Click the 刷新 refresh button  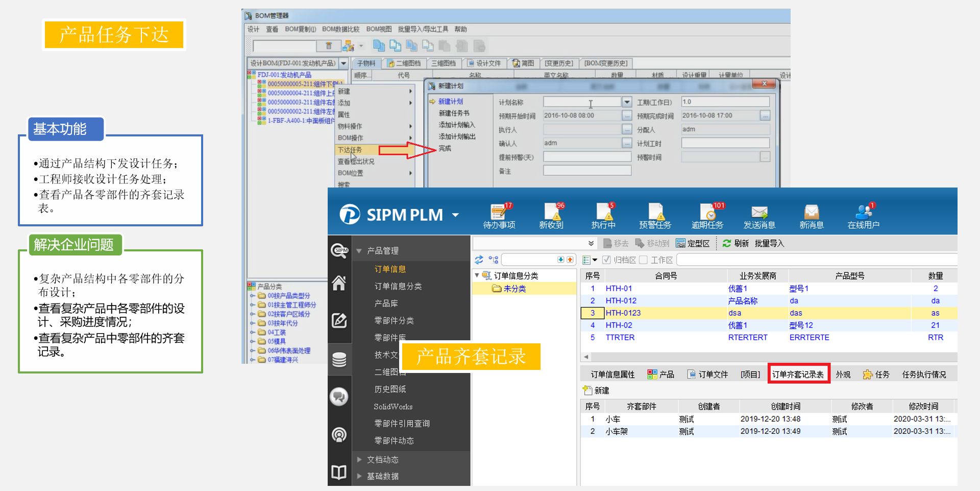736,244
